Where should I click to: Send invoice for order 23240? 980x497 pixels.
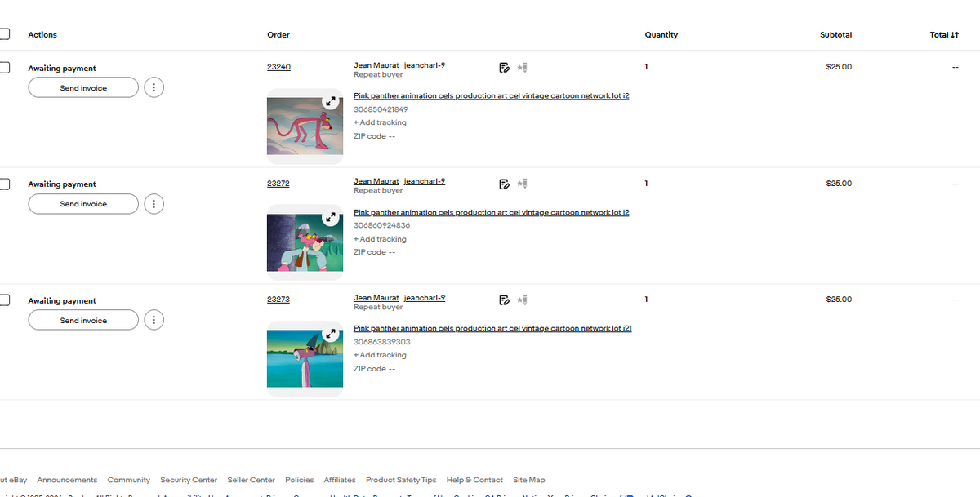tap(83, 87)
